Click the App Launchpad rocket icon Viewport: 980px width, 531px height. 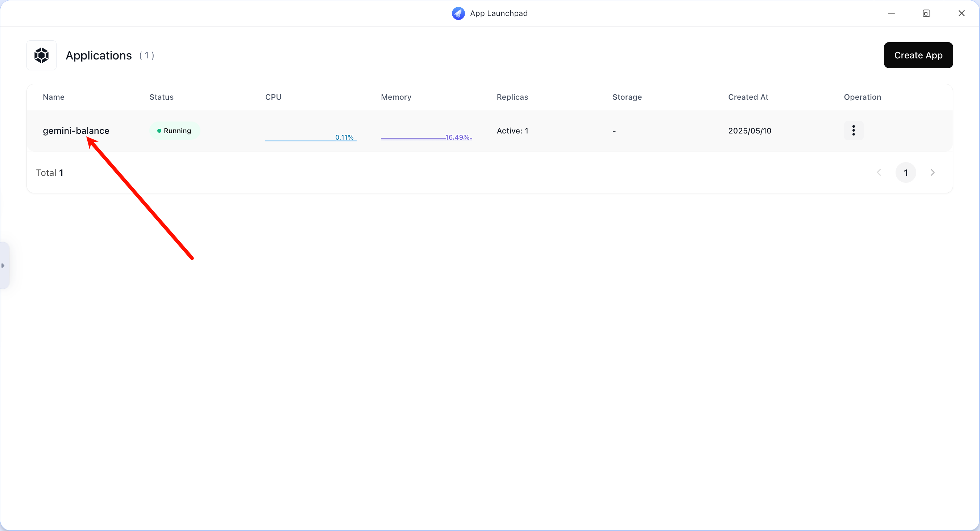click(x=458, y=13)
